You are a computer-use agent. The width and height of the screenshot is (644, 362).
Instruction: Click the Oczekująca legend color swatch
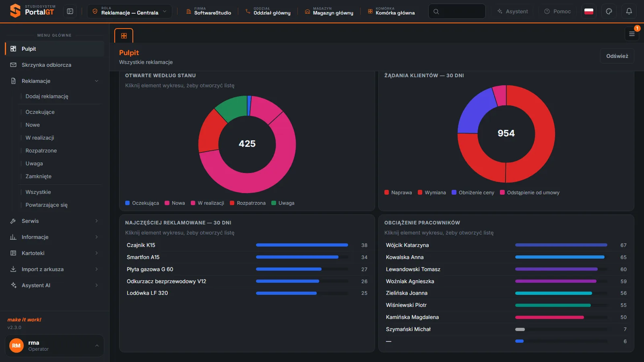[x=128, y=203]
